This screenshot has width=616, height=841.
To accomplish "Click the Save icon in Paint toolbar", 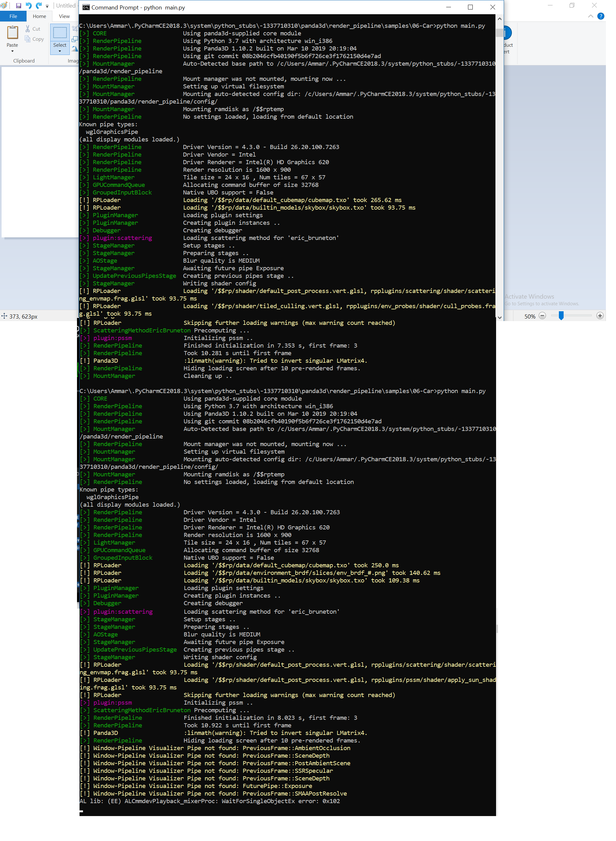I will [19, 6].
